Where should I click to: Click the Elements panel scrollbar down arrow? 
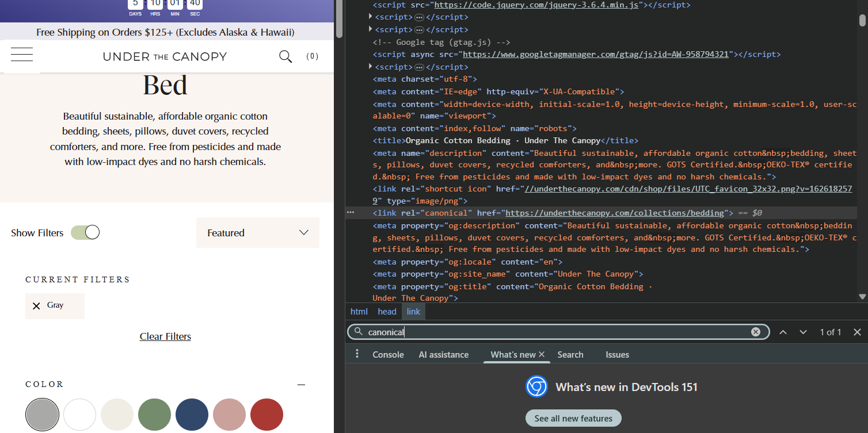(862, 297)
